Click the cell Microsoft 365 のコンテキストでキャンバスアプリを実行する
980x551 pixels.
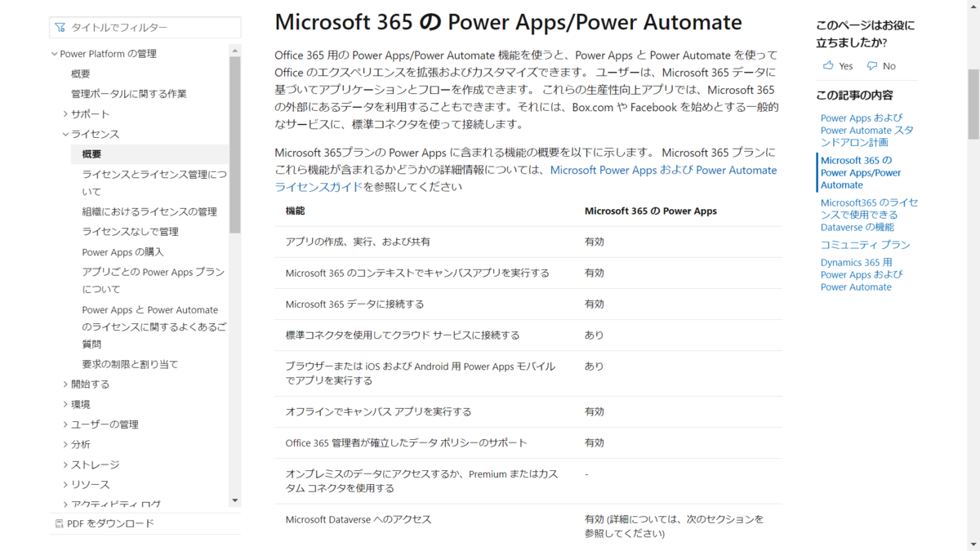pos(417,273)
